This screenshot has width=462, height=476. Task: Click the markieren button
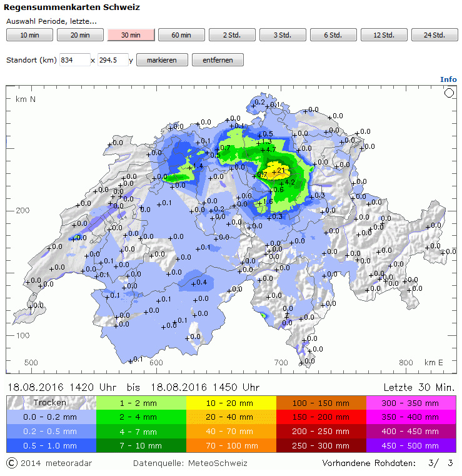(x=162, y=60)
